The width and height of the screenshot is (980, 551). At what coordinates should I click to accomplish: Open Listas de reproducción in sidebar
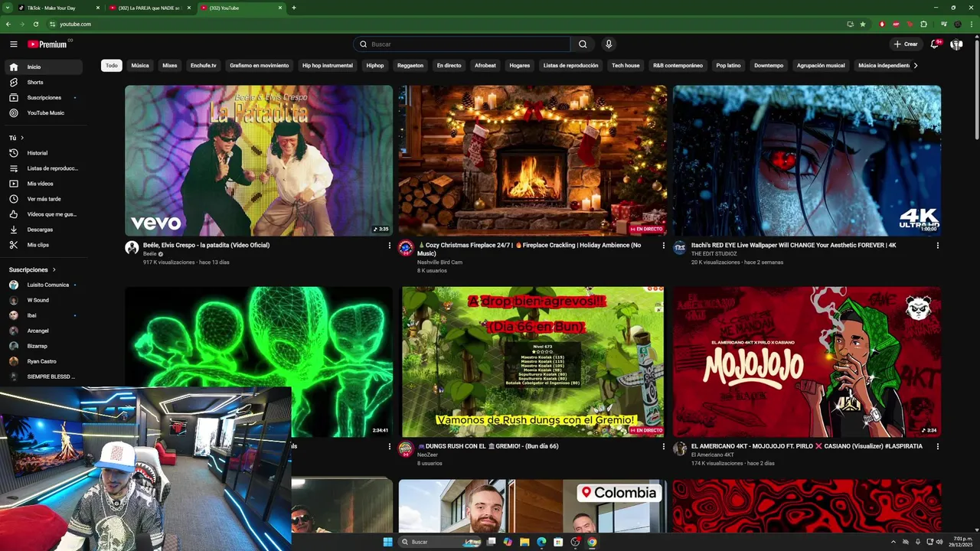point(42,168)
